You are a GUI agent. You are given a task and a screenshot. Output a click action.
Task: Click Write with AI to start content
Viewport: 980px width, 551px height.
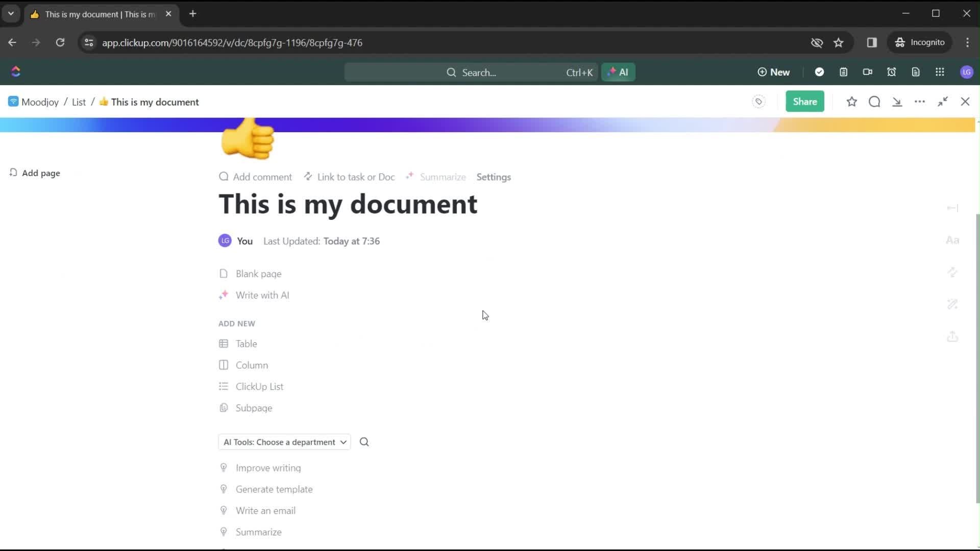262,295
